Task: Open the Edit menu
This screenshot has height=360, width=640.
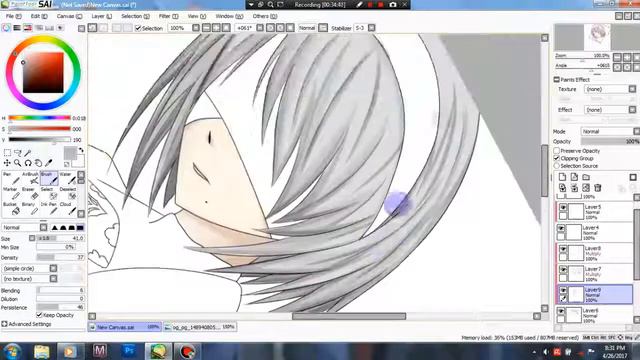Action: click(39, 16)
